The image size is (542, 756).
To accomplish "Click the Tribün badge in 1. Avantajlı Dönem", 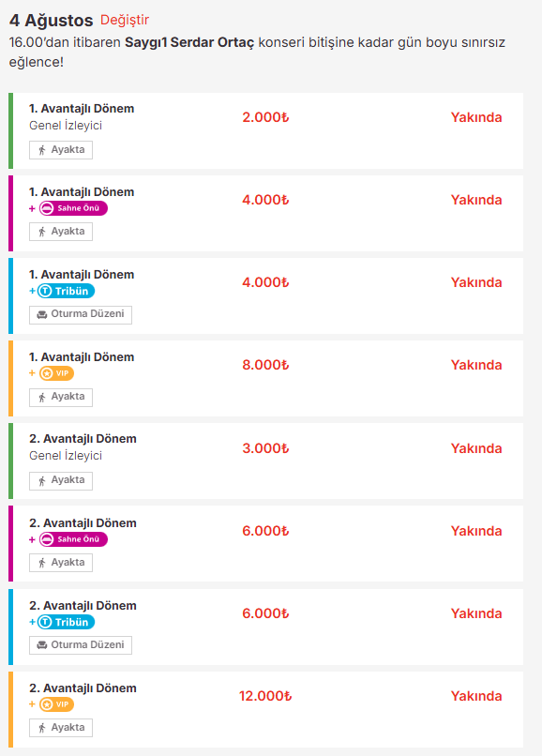I will tap(66, 291).
